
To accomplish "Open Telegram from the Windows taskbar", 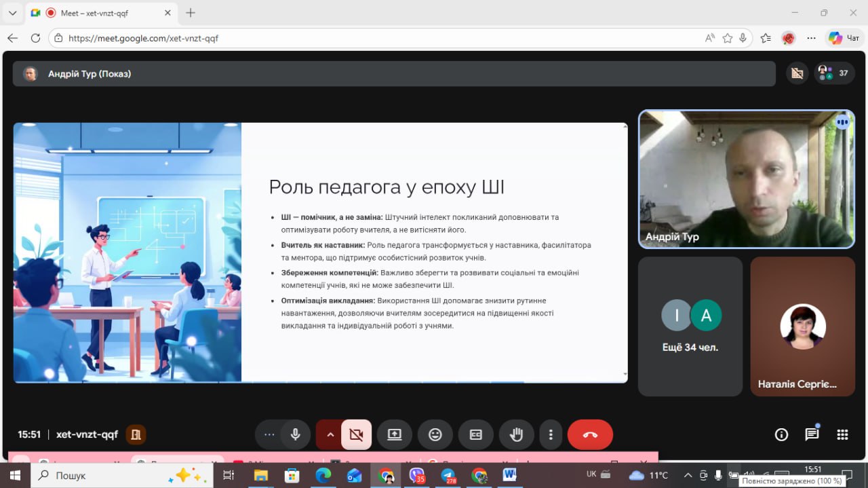I will (x=448, y=476).
